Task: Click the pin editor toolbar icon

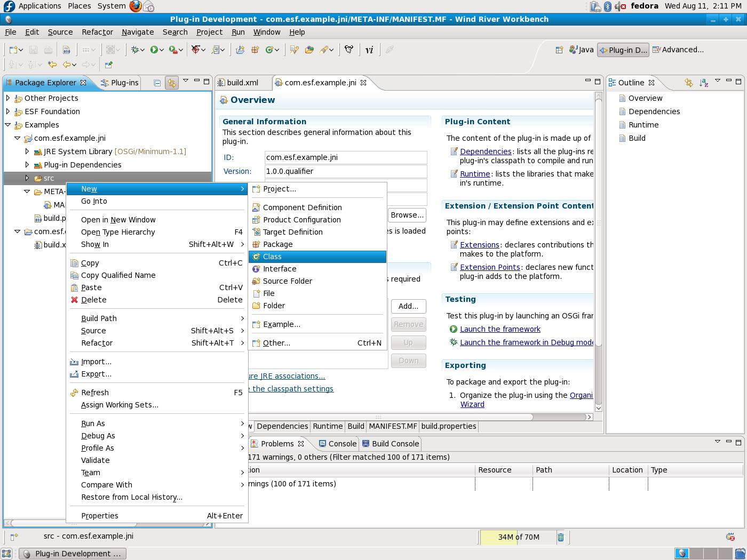Action: pyautogui.click(x=108, y=65)
